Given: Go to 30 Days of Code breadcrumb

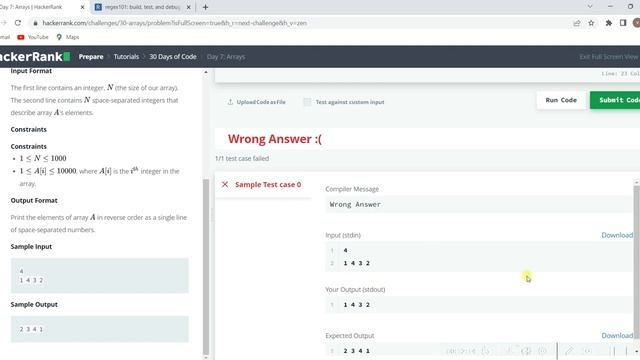Looking at the screenshot, I should click(173, 57).
